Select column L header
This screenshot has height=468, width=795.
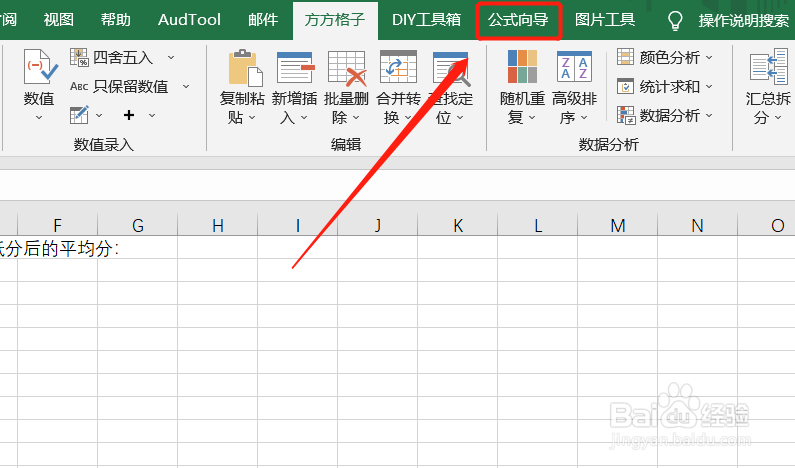point(538,225)
